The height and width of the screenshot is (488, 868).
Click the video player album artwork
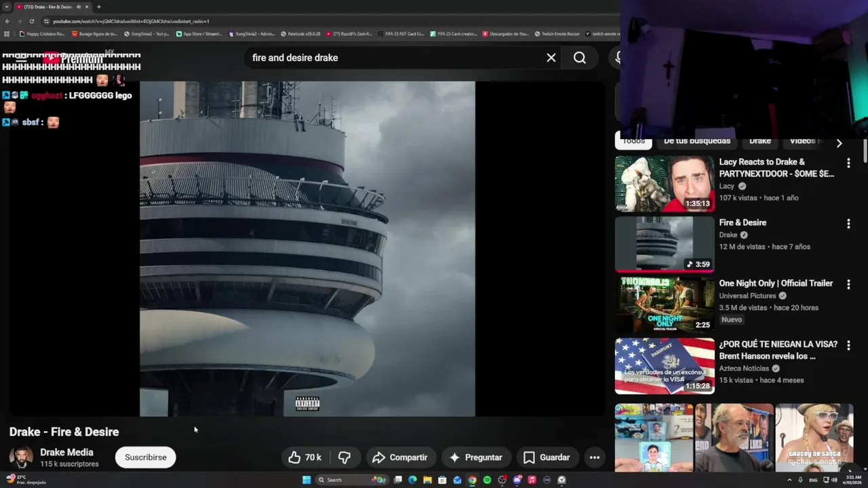click(307, 249)
